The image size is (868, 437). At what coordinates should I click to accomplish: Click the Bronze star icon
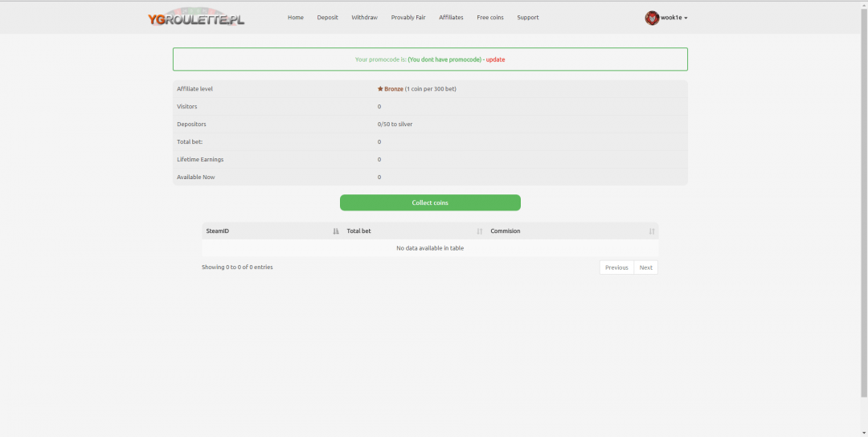tap(380, 89)
